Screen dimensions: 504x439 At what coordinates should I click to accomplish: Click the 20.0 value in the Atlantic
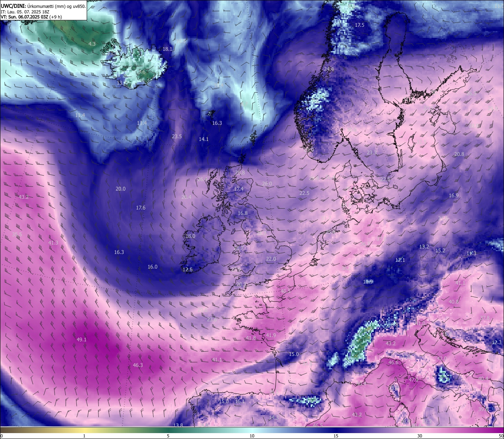(x=120, y=189)
